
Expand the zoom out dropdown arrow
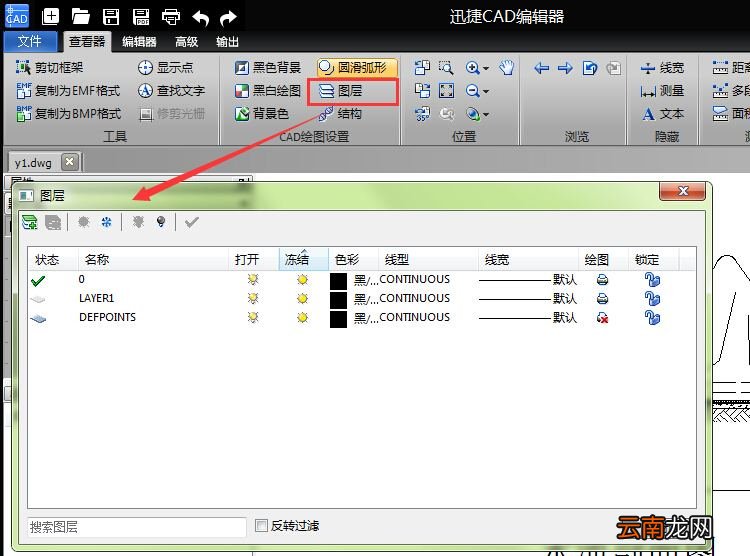(486, 91)
